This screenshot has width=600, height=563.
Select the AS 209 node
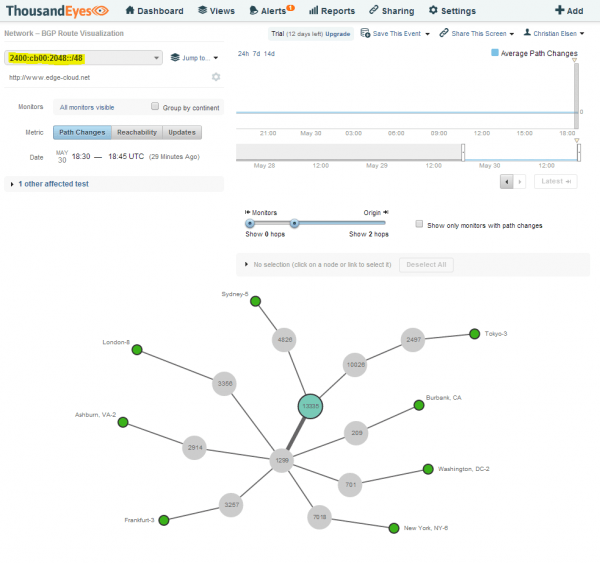coord(356,433)
